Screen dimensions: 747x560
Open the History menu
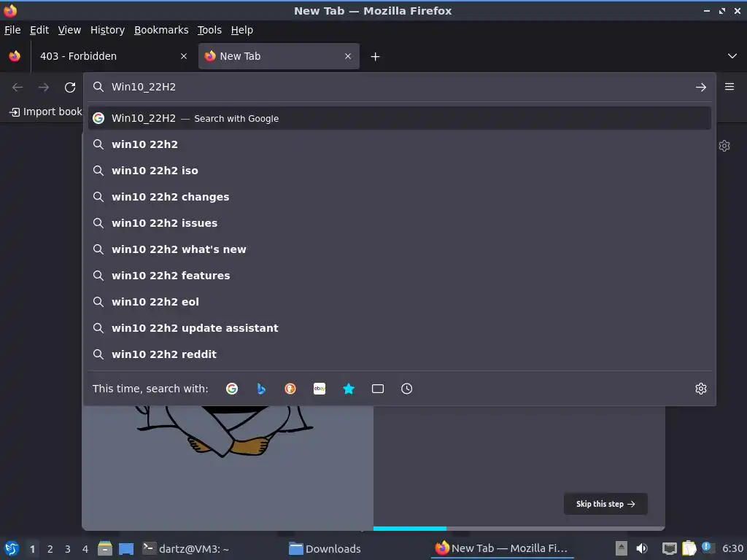point(108,30)
